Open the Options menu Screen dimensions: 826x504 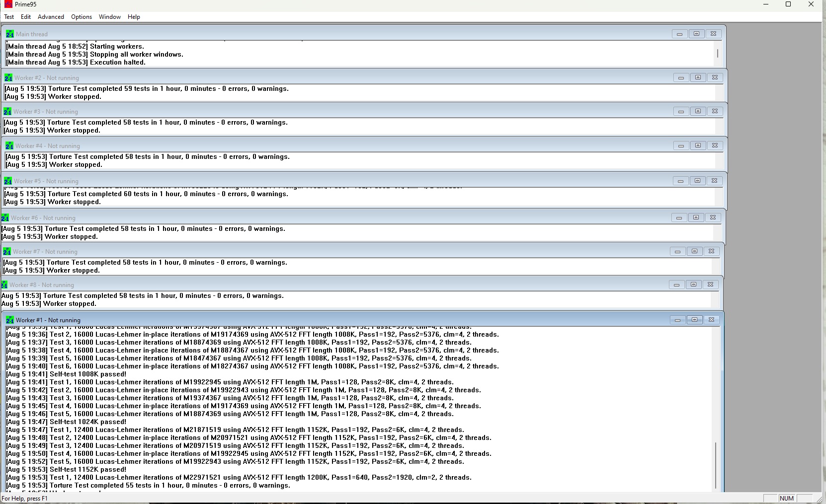click(82, 17)
